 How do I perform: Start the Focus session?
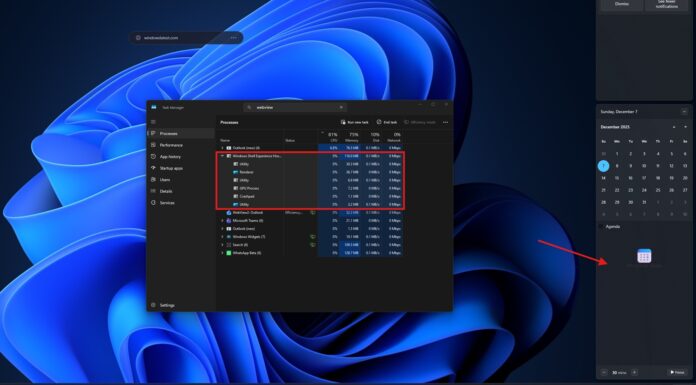pos(677,372)
